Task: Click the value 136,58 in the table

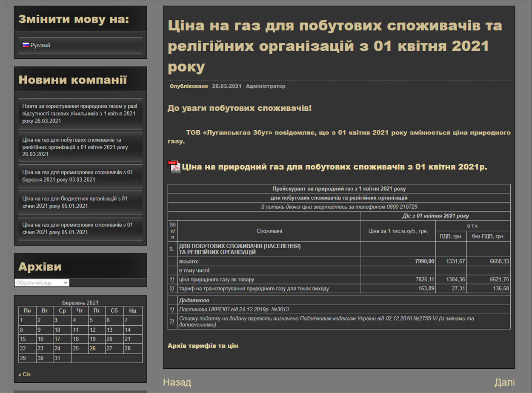Action: coord(501,289)
